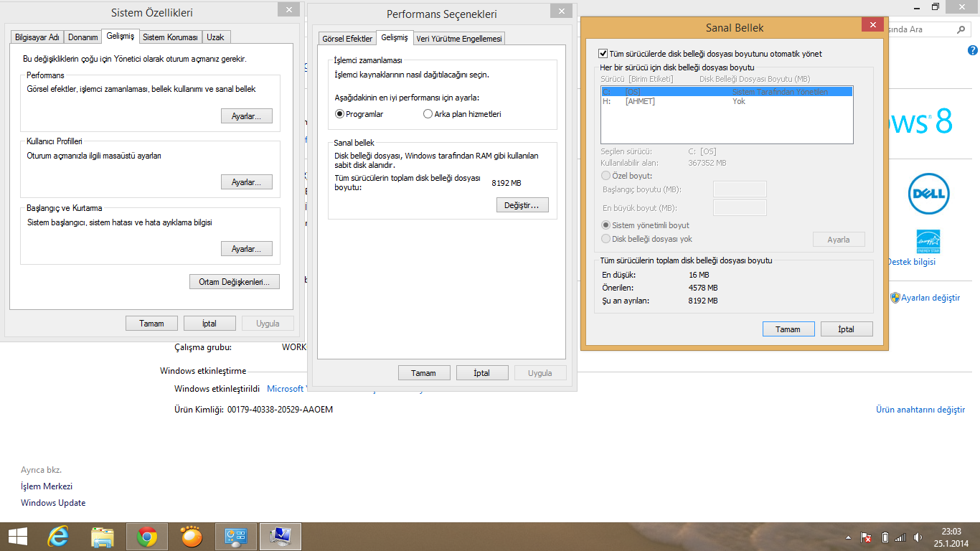
Task: Open the Windows Update link
Action: click(x=53, y=503)
